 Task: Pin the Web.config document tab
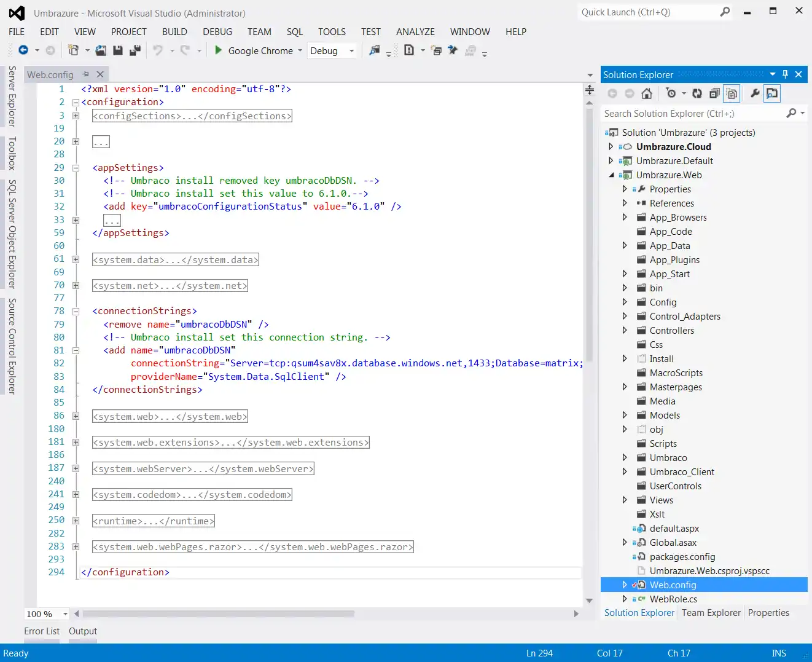[86, 74]
